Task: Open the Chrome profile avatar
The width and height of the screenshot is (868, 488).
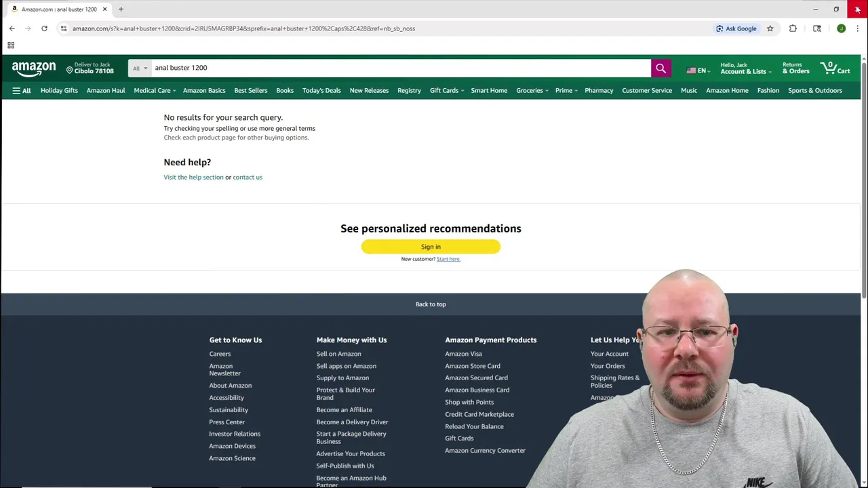Action: point(841,28)
